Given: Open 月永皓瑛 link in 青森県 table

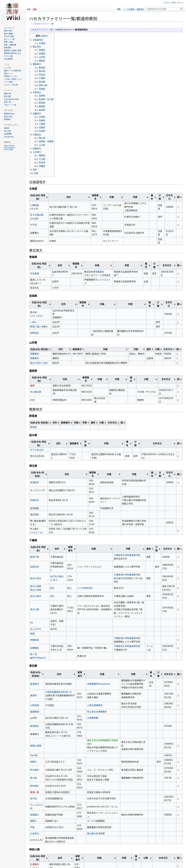Looking at the screenshot, I should coord(34,274).
